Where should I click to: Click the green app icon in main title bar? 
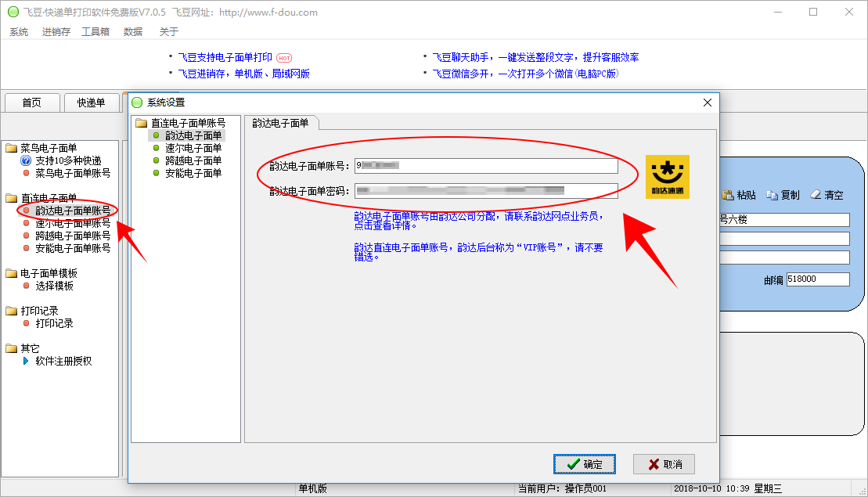[x=13, y=12]
